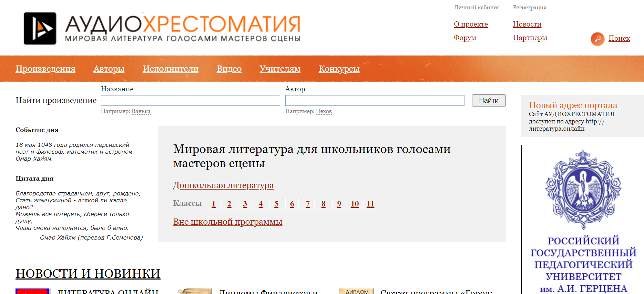The image size is (644, 294).
Task: Open the Поиск link
Action: pos(619,38)
